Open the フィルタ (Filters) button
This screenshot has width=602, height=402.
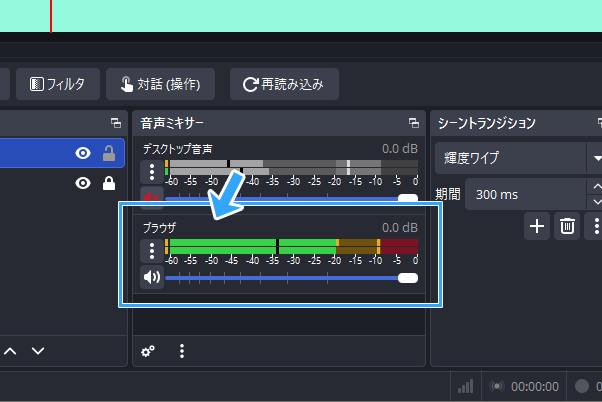point(58,84)
